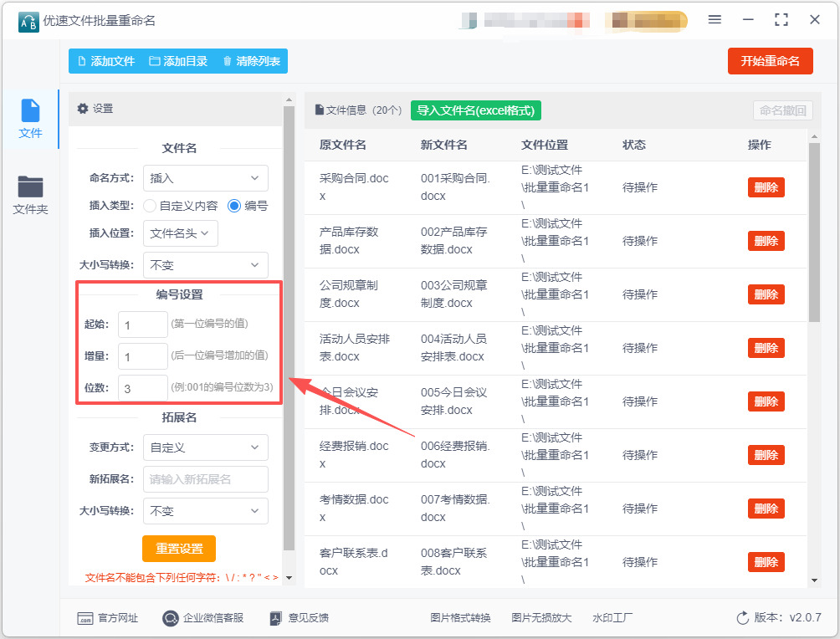The image size is (840, 639).
Task: Click the settings panel scroll-down arrow
Action: click(289, 578)
